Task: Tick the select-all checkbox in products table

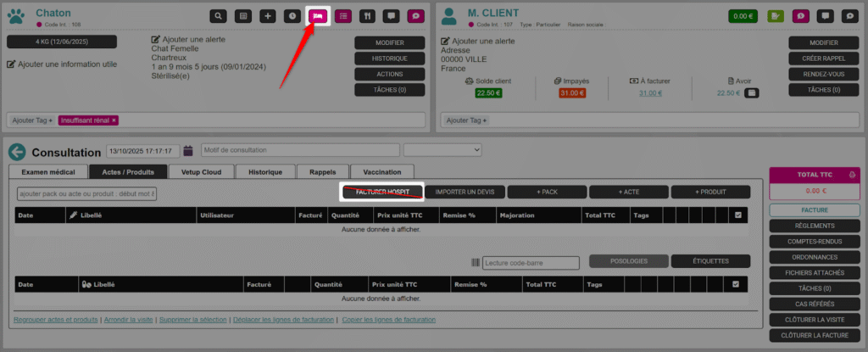Action: point(735,284)
